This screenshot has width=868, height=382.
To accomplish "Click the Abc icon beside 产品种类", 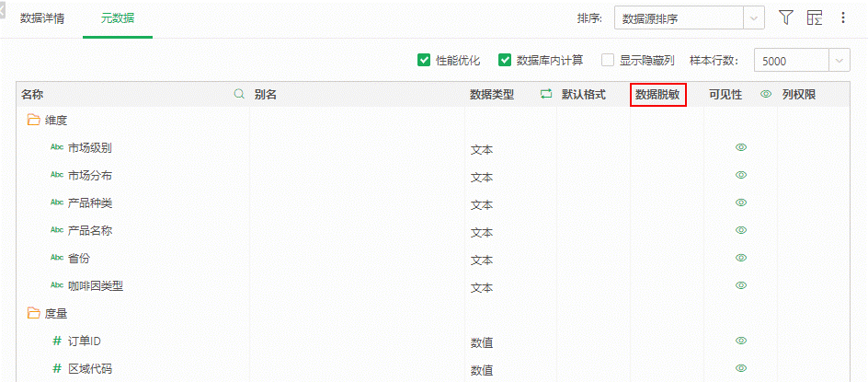I will click(57, 203).
